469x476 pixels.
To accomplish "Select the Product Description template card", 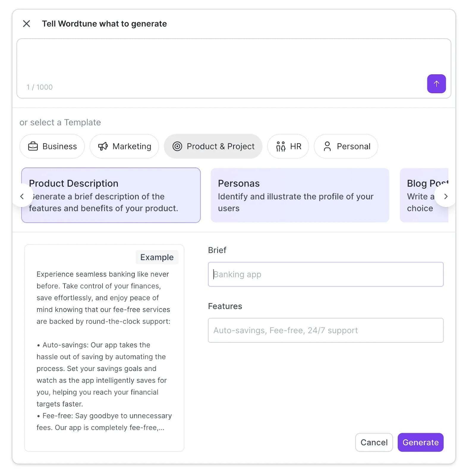I will (x=111, y=195).
